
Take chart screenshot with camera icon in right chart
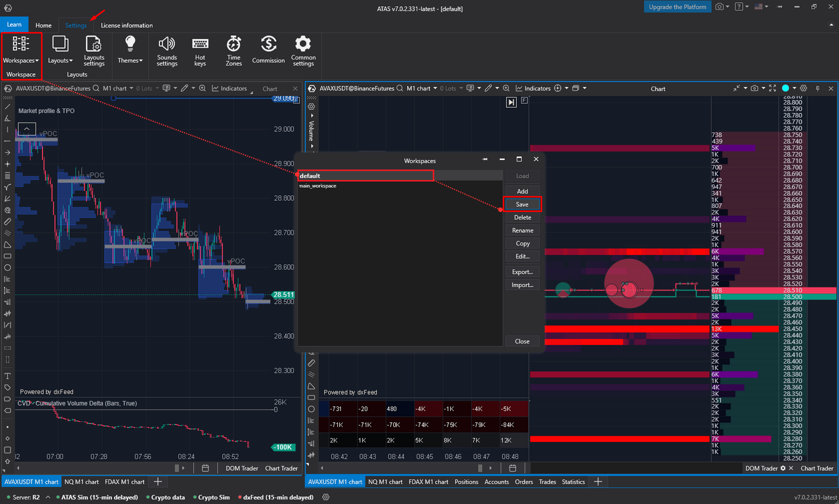pyautogui.click(x=755, y=88)
